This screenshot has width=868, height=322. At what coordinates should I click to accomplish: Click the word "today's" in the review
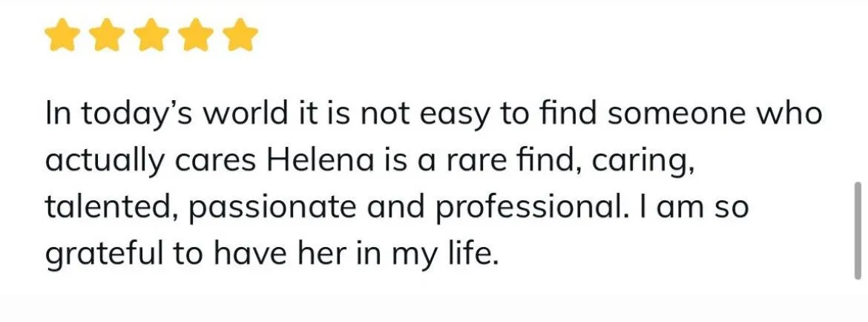pos(139,115)
